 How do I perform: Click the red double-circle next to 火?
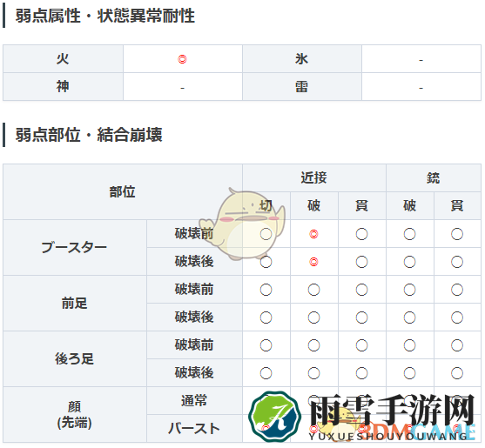point(182,59)
